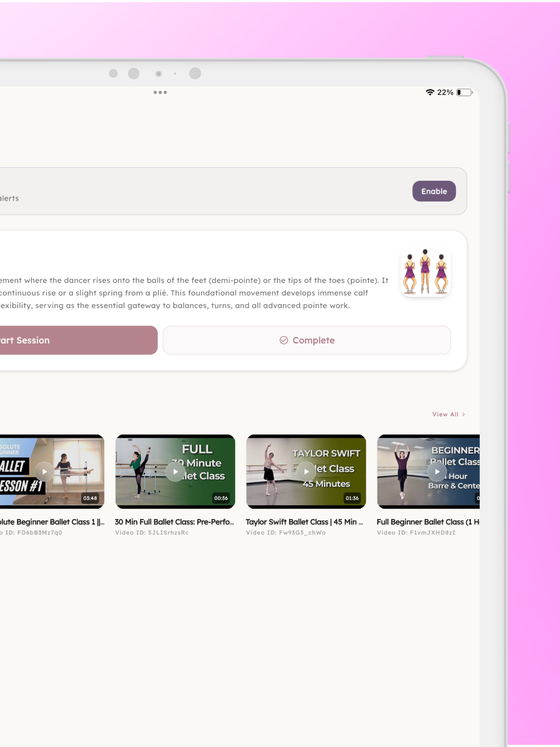Select title ending 'lute Beginner Ballet Class 1 ||...'
This screenshot has width=560, height=747.
click(52, 522)
